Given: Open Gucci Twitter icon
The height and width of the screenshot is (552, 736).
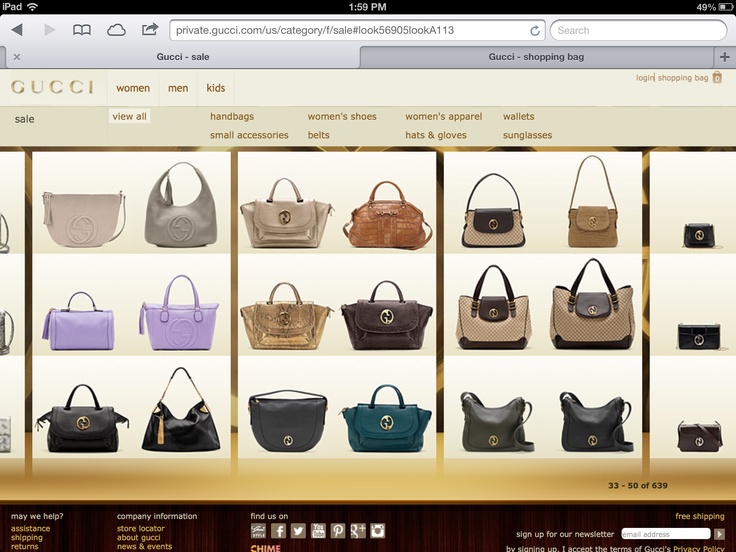Looking at the screenshot, I should [x=298, y=531].
